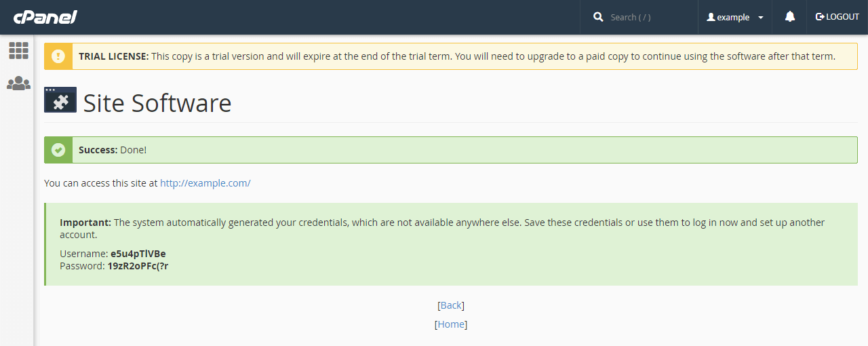The image size is (868, 346).
Task: Click the TRIAL LICENSE banner text
Action: tap(457, 56)
